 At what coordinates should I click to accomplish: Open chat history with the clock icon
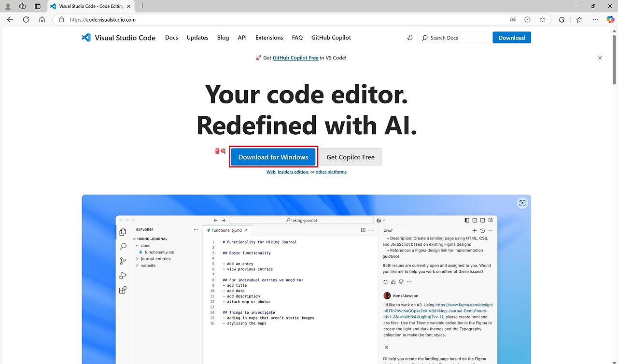[482, 231]
